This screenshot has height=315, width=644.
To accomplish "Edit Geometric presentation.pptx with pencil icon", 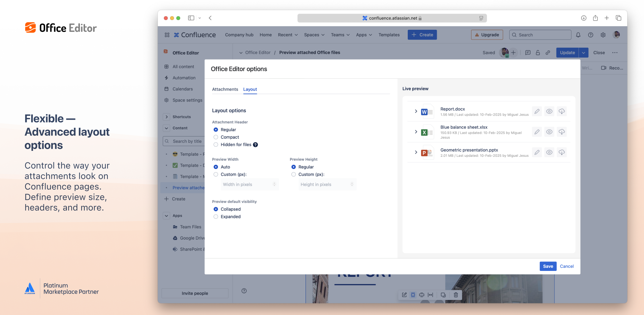I will tap(537, 152).
